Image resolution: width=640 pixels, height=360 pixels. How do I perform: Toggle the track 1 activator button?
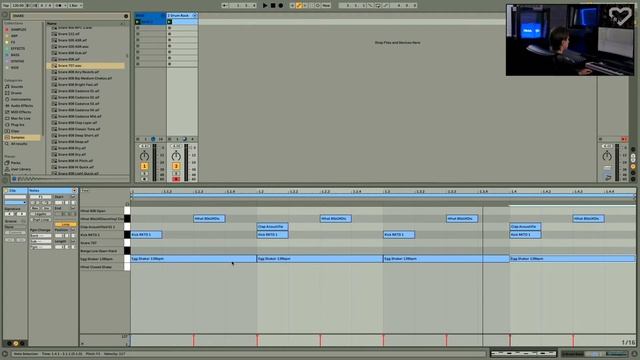click(144, 166)
